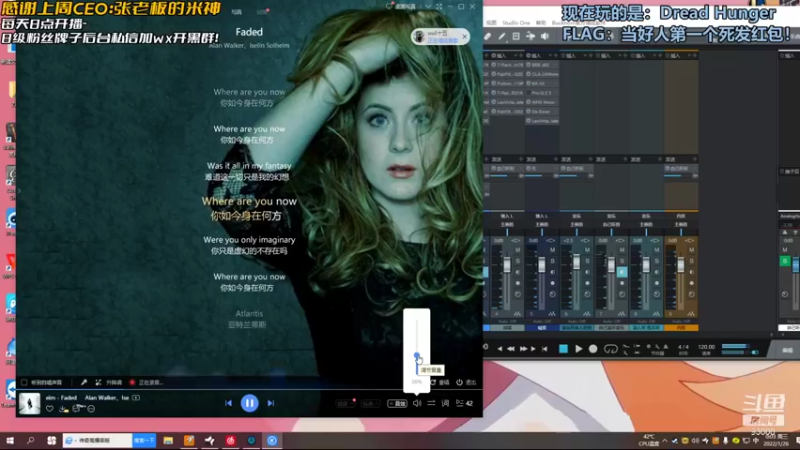This screenshot has height=450, width=800.
Task: Download the current song in the player
Action: (63, 409)
